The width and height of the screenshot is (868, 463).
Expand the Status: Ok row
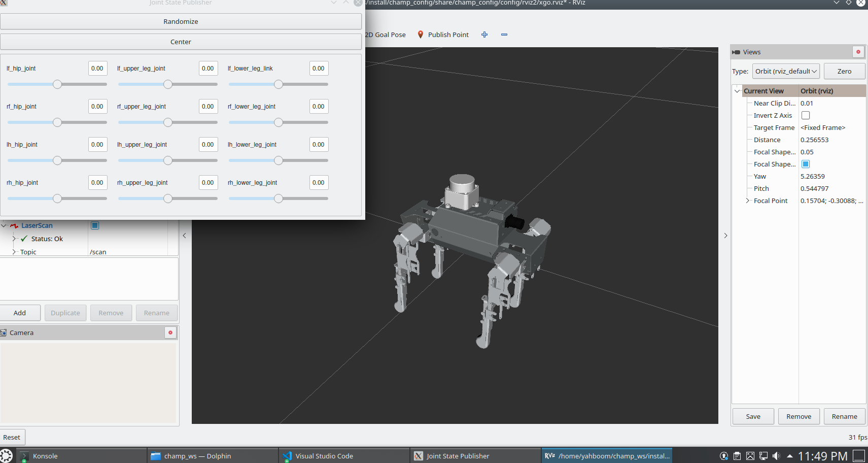pyautogui.click(x=14, y=239)
